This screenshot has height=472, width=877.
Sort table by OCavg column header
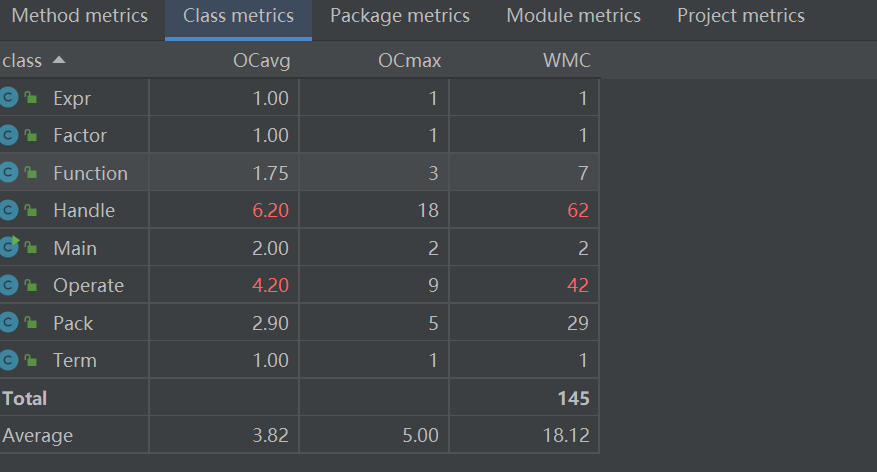[262, 60]
